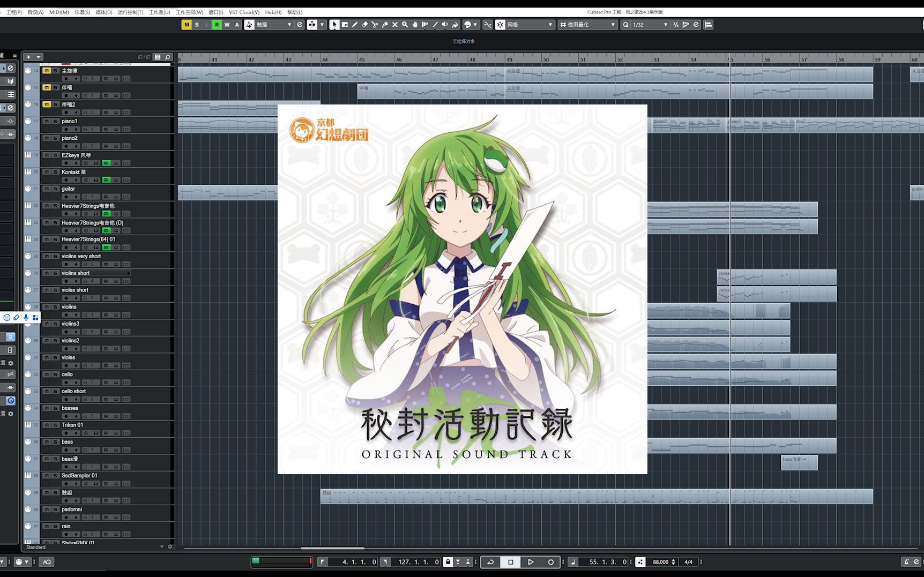Click the Stop transport button
Viewport: 924px width, 577px height.
(x=510, y=562)
